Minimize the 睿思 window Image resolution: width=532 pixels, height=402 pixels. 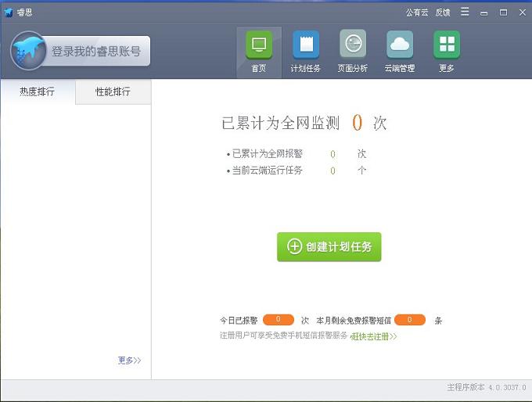[x=484, y=13]
